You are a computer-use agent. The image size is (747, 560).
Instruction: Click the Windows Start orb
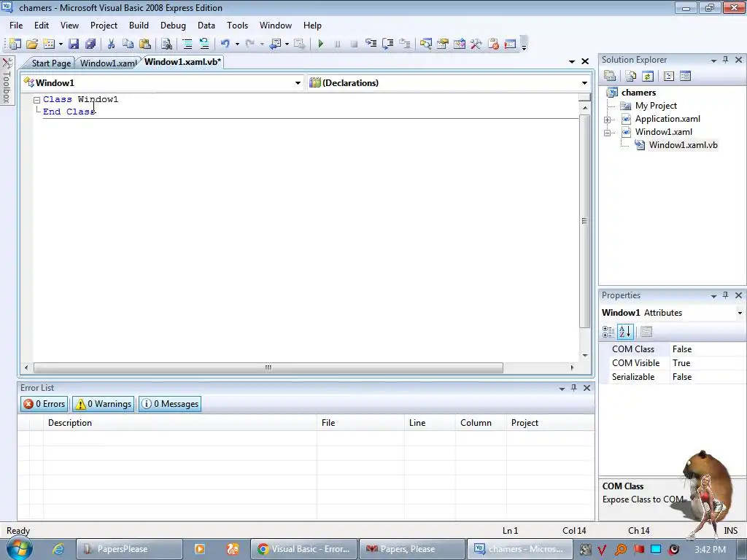[x=18, y=549]
